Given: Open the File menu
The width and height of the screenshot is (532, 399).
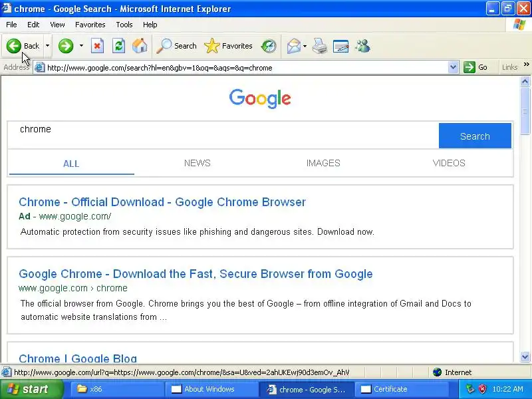Looking at the screenshot, I should coord(11,25).
